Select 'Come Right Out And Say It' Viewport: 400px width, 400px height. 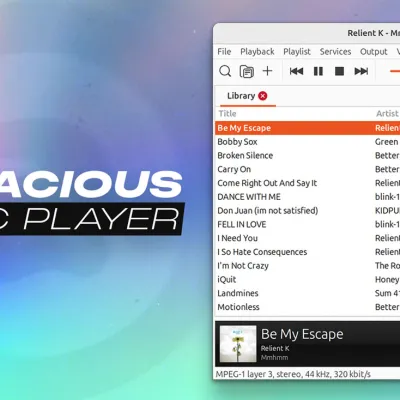pyautogui.click(x=267, y=183)
